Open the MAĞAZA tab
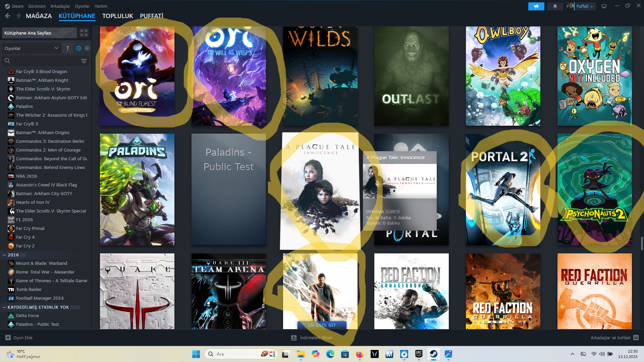The height and width of the screenshot is (362, 644). pos(39,16)
